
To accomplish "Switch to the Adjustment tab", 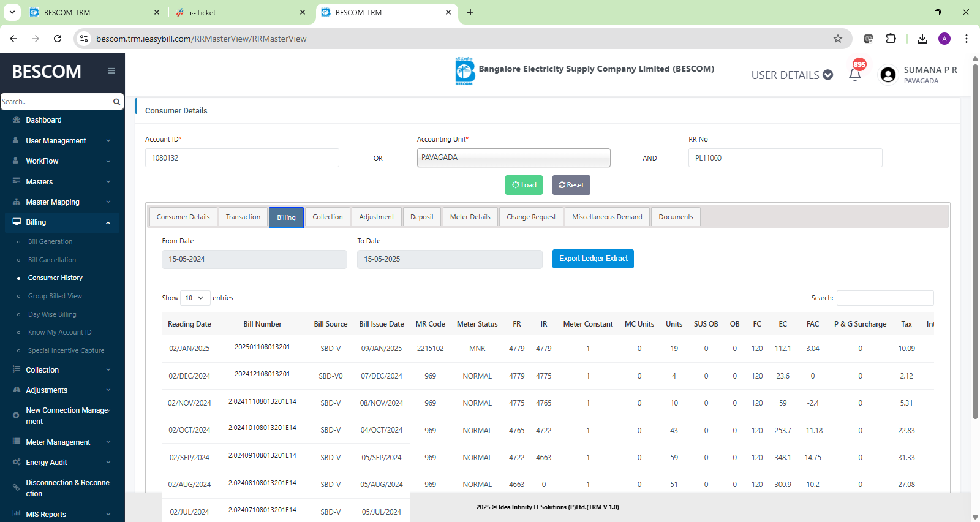I will (377, 217).
